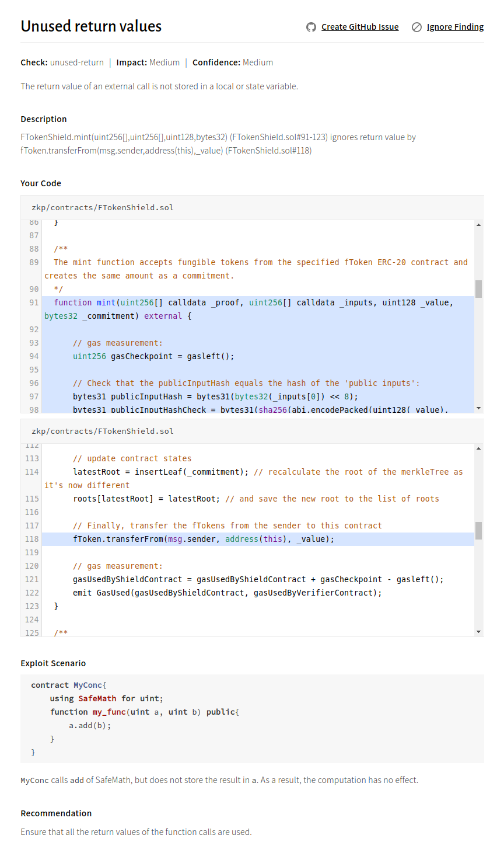The height and width of the screenshot is (856, 504).
Task: Click first FTokenShield.sol file path header
Action: click(x=102, y=208)
